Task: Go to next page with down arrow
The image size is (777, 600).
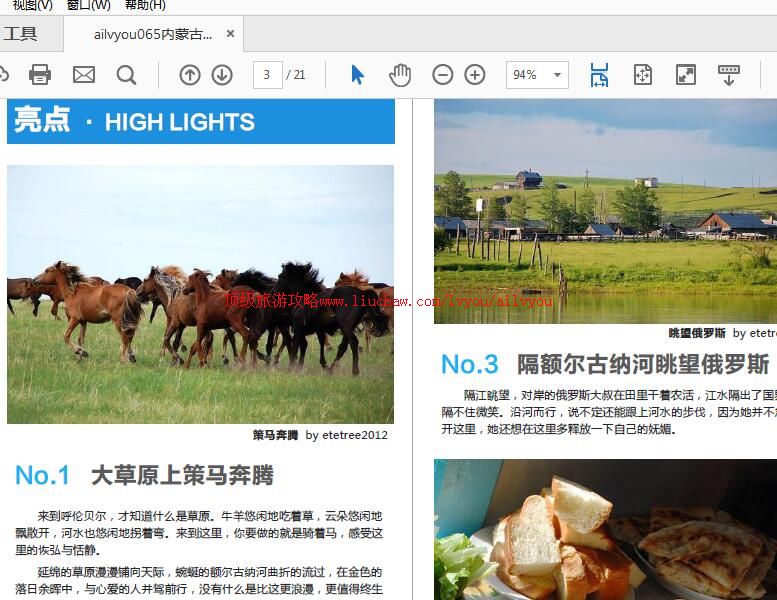Action: (x=222, y=75)
